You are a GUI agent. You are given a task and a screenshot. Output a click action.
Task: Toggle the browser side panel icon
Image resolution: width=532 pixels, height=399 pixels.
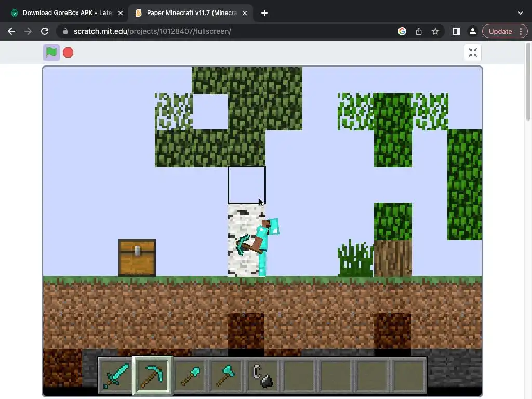[456, 31]
